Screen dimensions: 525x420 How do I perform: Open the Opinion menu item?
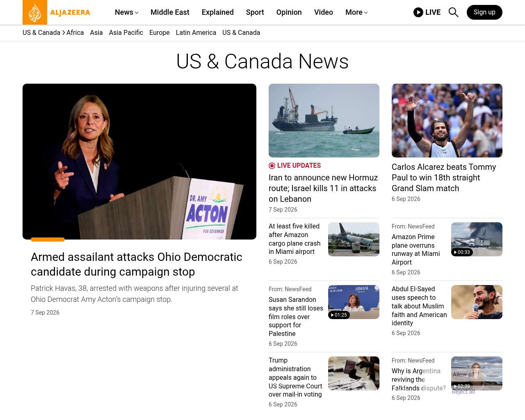point(289,12)
